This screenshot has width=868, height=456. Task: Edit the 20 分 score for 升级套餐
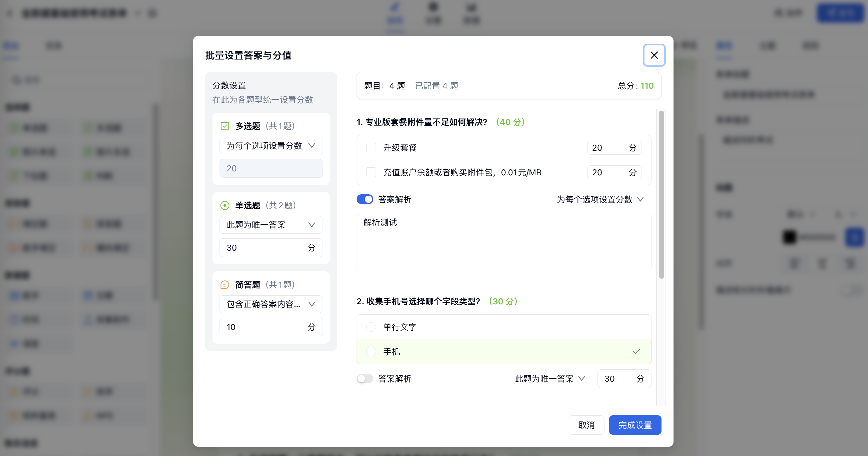pos(614,148)
